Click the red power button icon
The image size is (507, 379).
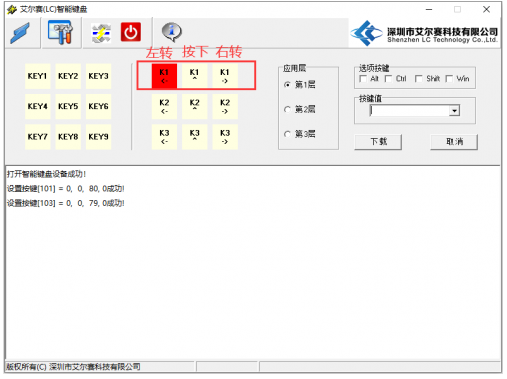click(131, 32)
